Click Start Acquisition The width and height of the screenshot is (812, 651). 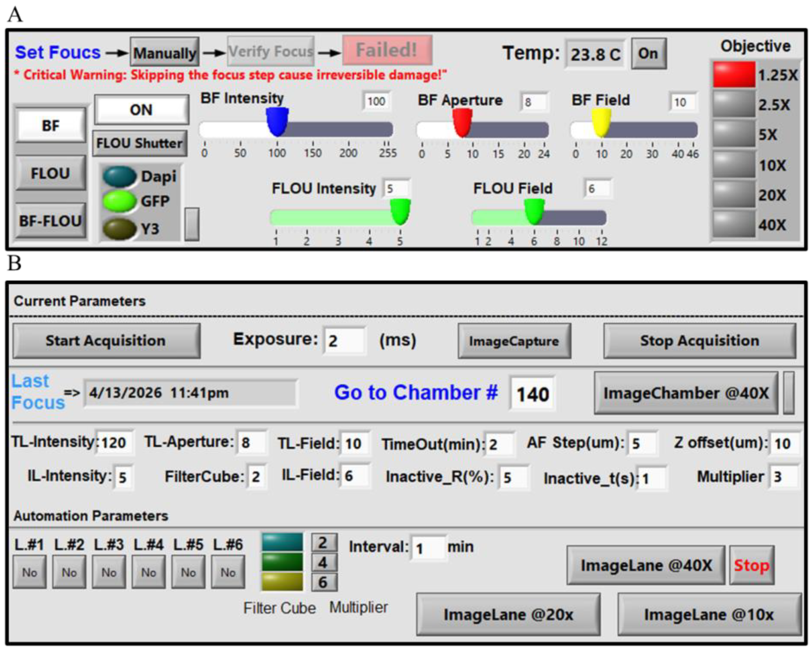pos(106,341)
